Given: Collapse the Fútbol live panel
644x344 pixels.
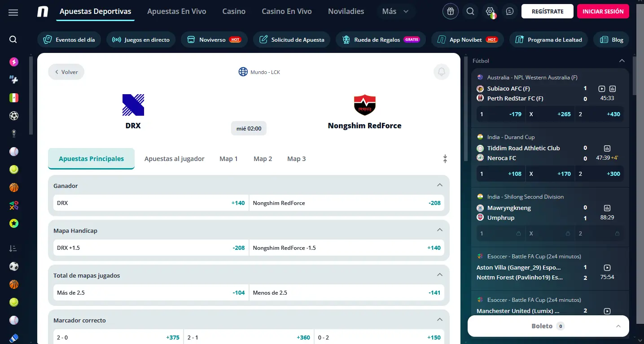Looking at the screenshot, I should point(622,61).
